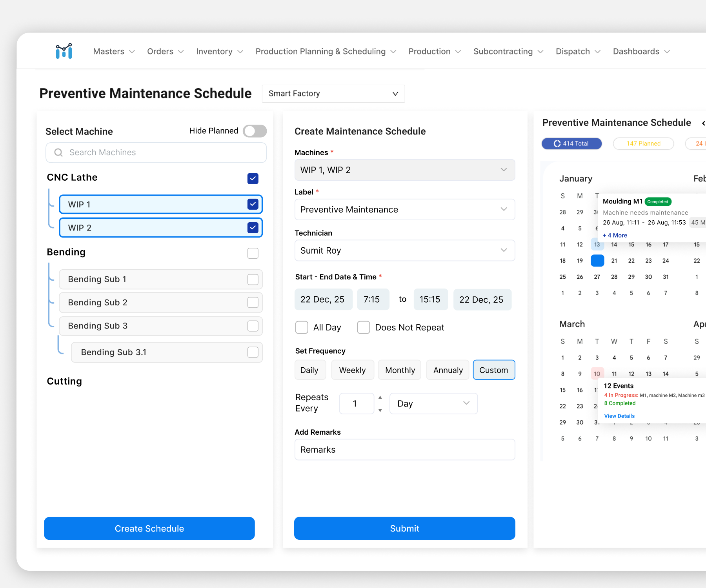
Task: Open the Day unit dropdown
Action: pyautogui.click(x=434, y=403)
